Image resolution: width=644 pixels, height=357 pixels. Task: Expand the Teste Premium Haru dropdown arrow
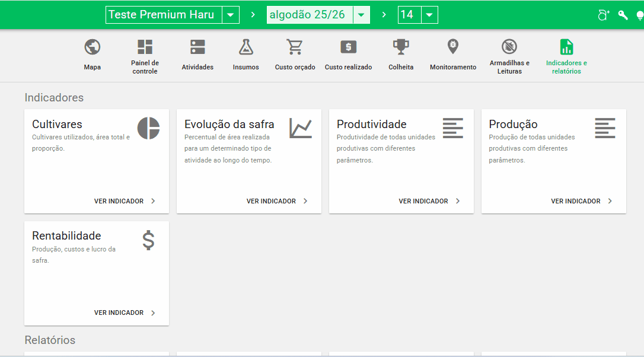click(231, 15)
